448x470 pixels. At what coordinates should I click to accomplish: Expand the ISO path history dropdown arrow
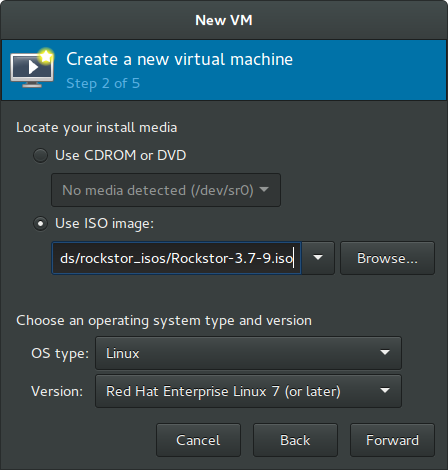click(318, 258)
